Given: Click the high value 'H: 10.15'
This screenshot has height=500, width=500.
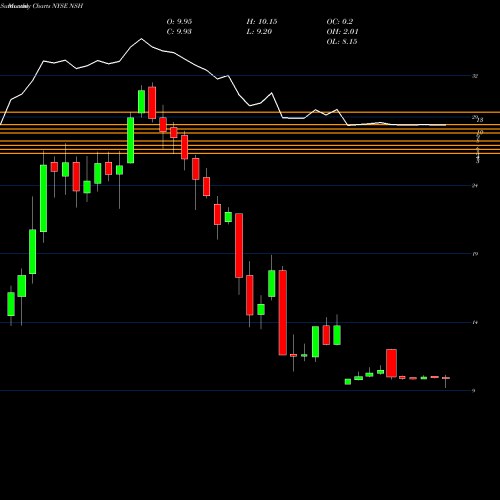Looking at the screenshot, I should (x=262, y=22).
